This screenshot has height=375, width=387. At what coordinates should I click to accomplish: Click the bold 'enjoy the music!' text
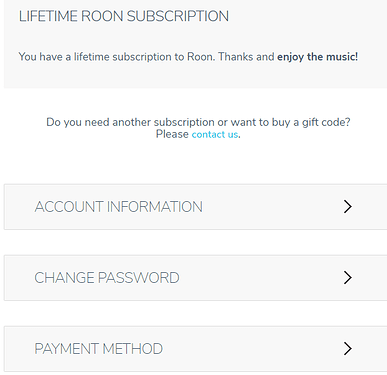click(318, 57)
